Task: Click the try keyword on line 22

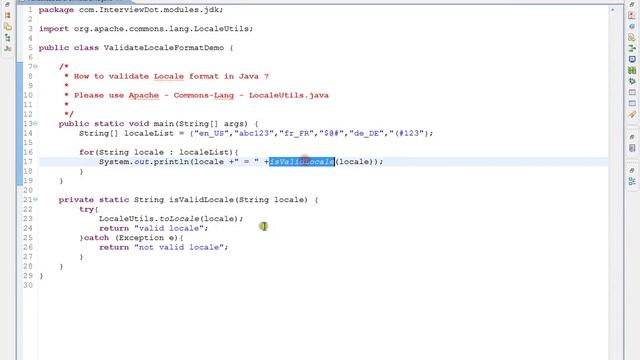Action: (87, 209)
